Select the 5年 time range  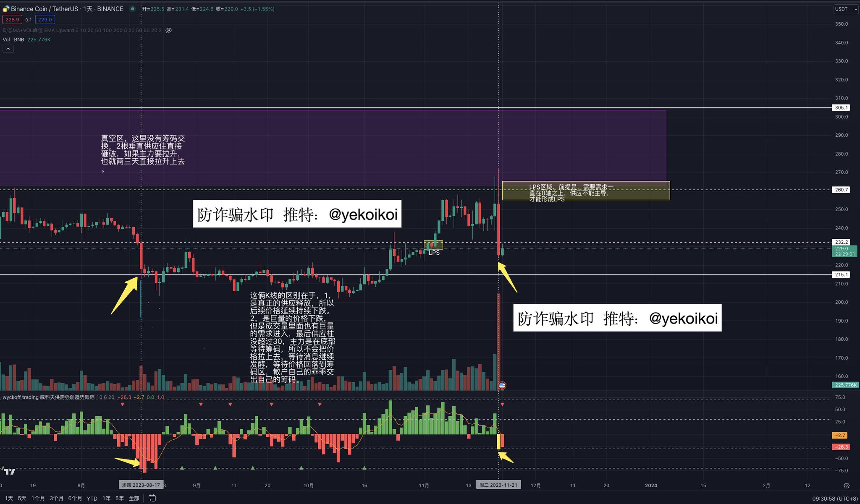click(x=120, y=498)
